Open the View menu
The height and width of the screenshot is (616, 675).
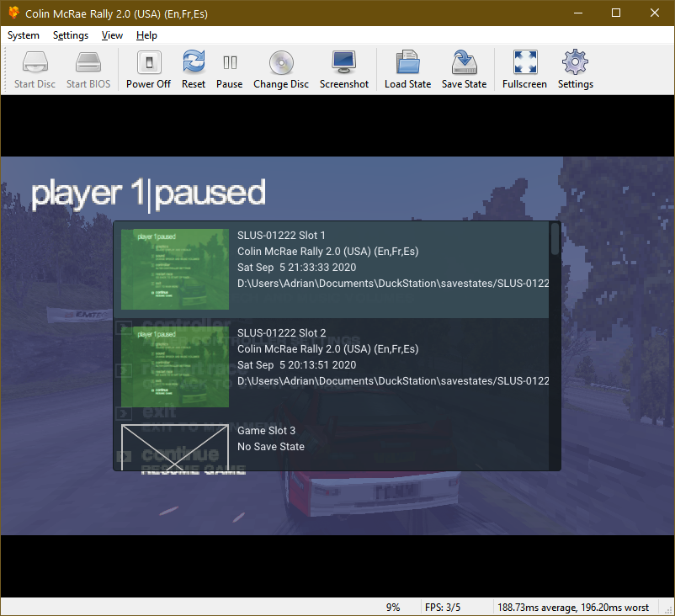[112, 35]
